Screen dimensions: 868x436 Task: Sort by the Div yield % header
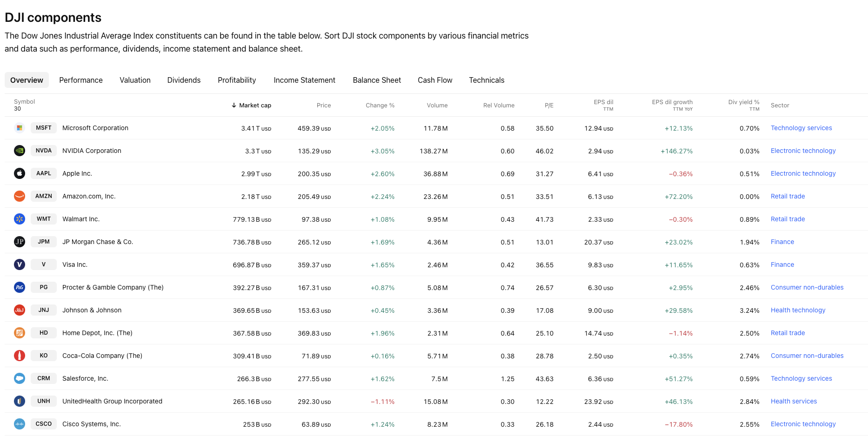point(743,102)
